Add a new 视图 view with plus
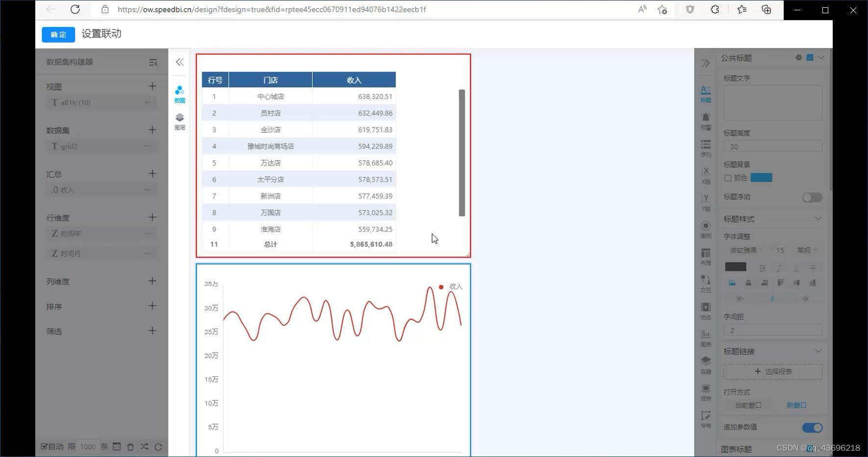868x457 pixels. click(152, 86)
